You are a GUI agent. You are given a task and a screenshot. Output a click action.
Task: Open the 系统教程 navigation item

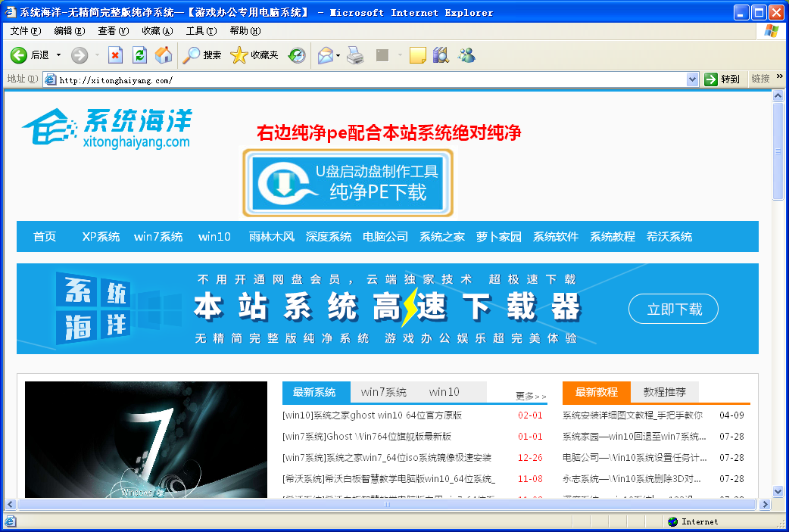613,236
